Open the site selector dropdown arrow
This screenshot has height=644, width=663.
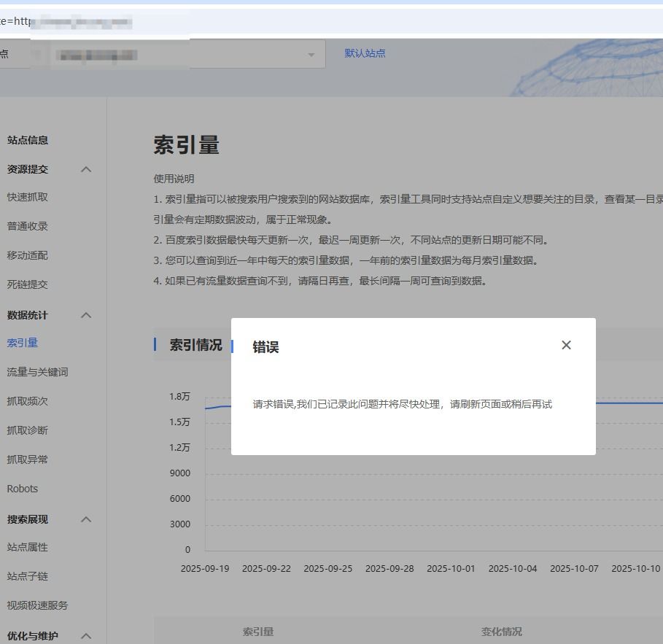(311, 55)
